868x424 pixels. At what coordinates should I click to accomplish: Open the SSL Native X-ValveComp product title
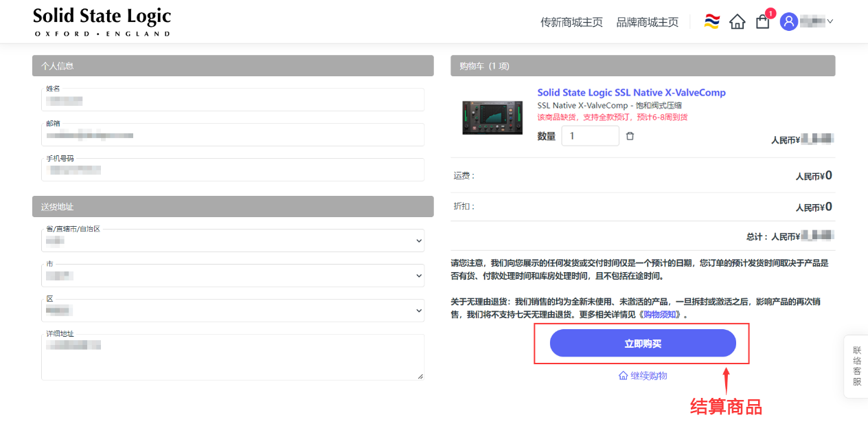pyautogui.click(x=631, y=92)
